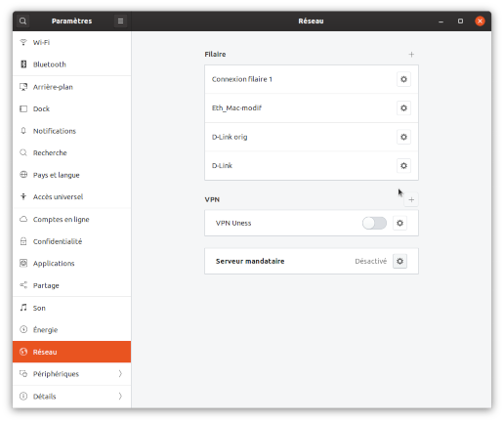504x422 pixels.
Task: Click the D-Link wired connection row
Action: [x=312, y=166]
